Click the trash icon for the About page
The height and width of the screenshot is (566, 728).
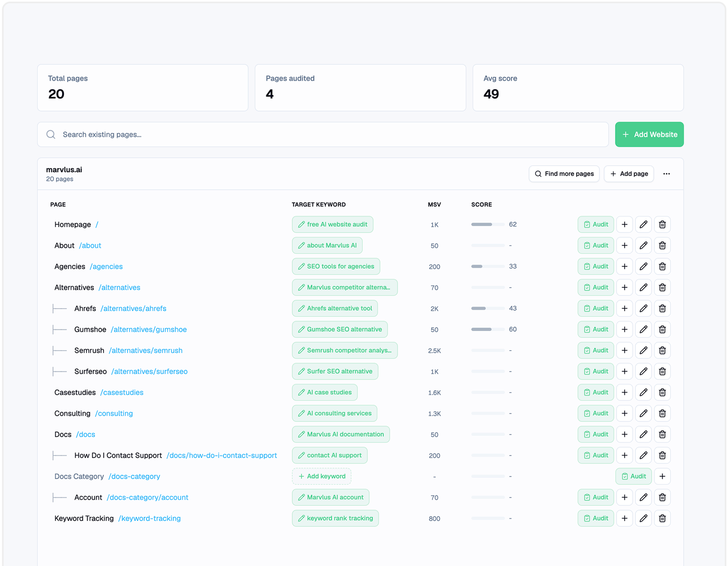pyautogui.click(x=662, y=245)
